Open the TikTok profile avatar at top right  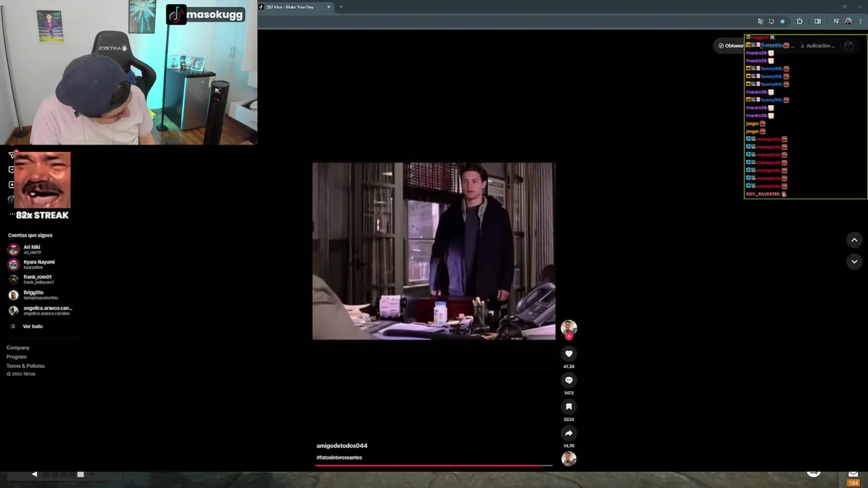[x=849, y=45]
